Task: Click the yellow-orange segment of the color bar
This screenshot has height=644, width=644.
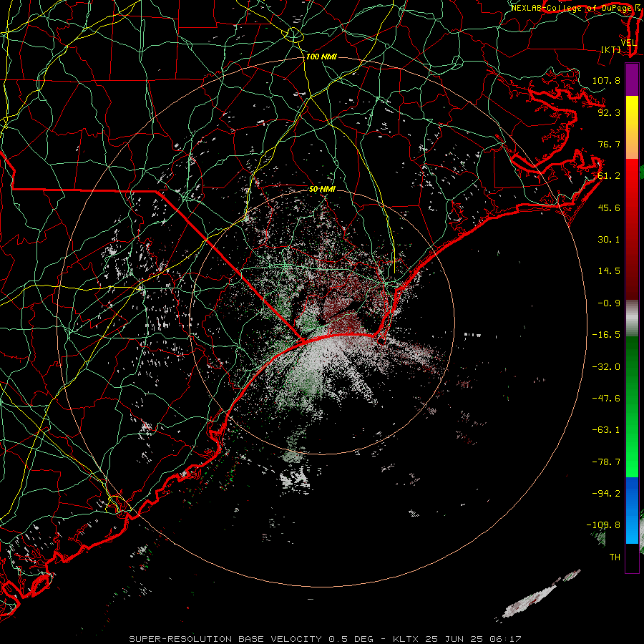Action: (632, 127)
